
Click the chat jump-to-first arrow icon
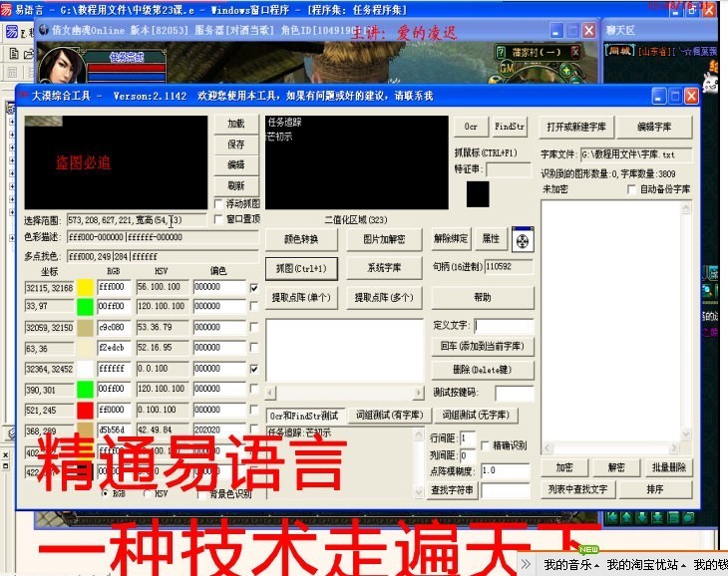pyautogui.click(x=612, y=517)
